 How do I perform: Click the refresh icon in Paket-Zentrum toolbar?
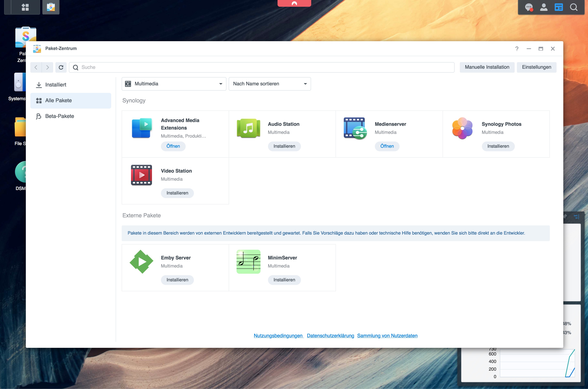[61, 67]
